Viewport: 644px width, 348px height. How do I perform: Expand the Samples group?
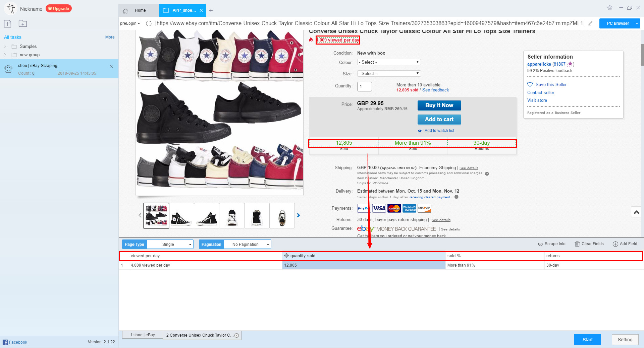5,47
